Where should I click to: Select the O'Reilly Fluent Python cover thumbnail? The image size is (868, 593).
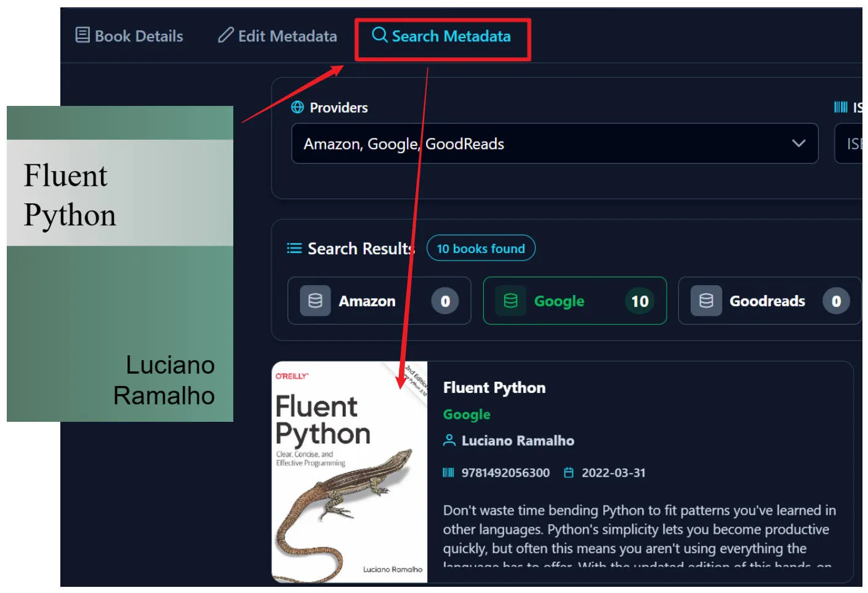coord(349,472)
